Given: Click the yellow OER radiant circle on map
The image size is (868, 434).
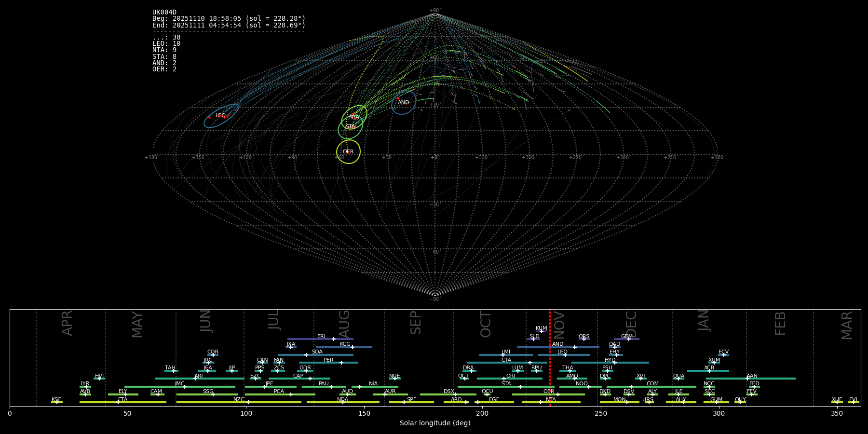Looking at the screenshot, I should pyautogui.click(x=348, y=151).
